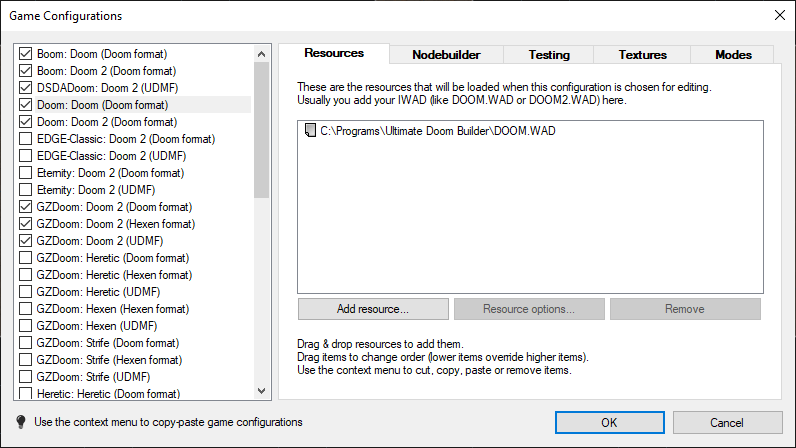This screenshot has width=796, height=448.
Task: Uncheck Doom: Doom 2 (Doom format)
Action: (25, 121)
